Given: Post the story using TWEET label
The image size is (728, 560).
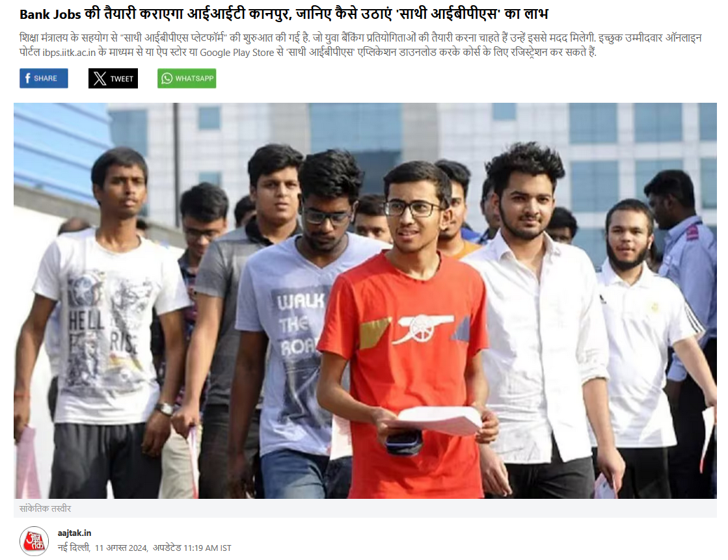Looking at the screenshot, I should (x=122, y=79).
